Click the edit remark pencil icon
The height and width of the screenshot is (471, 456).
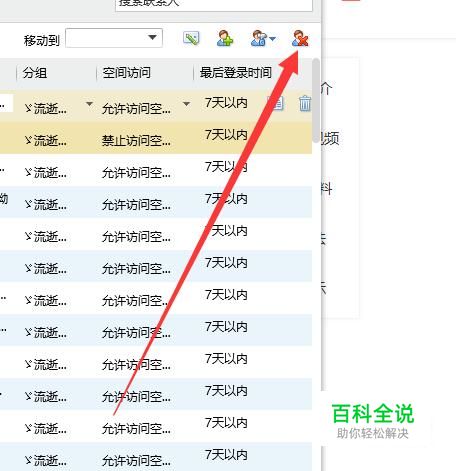[x=191, y=38]
